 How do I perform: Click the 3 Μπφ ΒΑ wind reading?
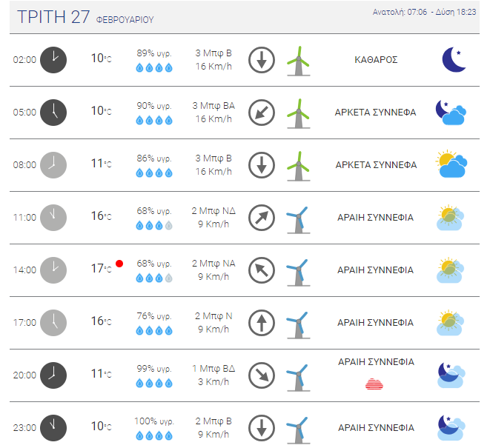click(213, 106)
